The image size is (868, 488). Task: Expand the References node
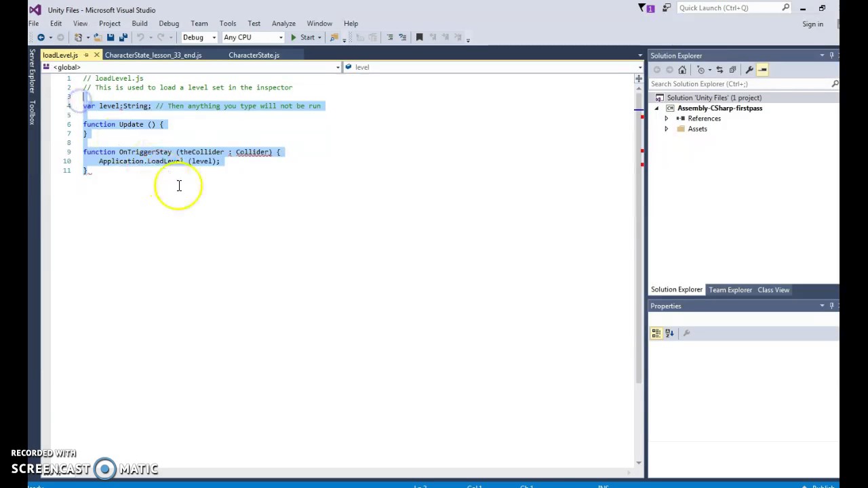pyautogui.click(x=666, y=119)
